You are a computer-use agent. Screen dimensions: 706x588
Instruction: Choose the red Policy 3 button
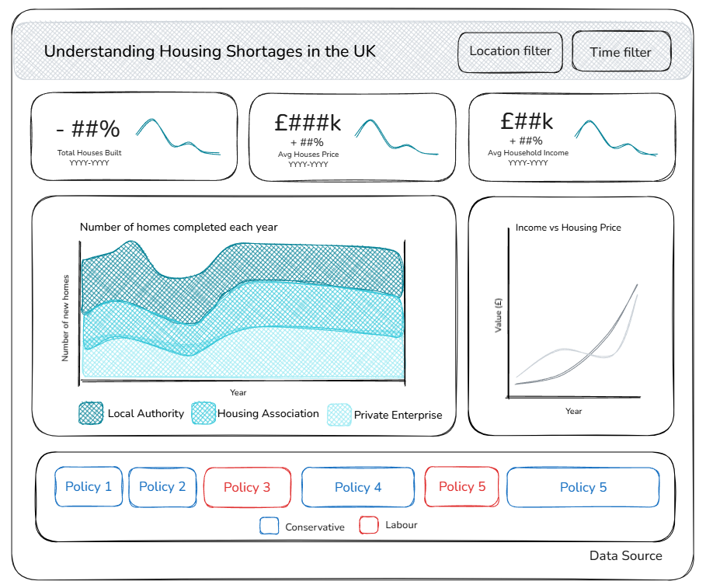[247, 487]
